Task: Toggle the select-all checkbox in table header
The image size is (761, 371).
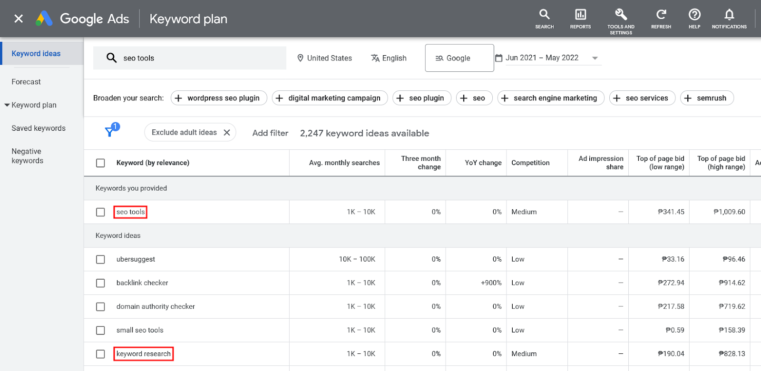Action: point(100,163)
